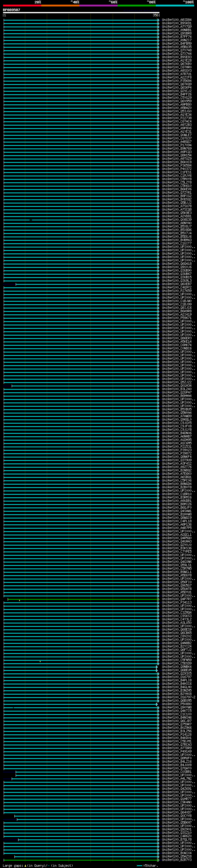Click the query end position 356

click(x=155, y=15)
